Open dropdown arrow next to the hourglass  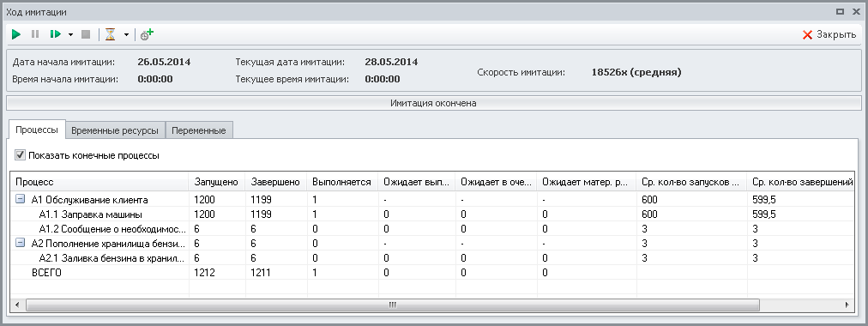pyautogui.click(x=126, y=35)
